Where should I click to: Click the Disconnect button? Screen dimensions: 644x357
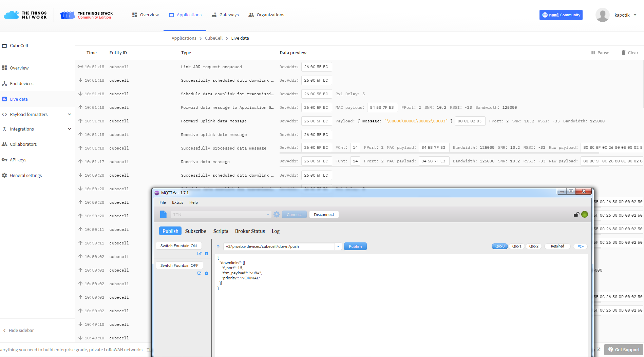point(324,215)
